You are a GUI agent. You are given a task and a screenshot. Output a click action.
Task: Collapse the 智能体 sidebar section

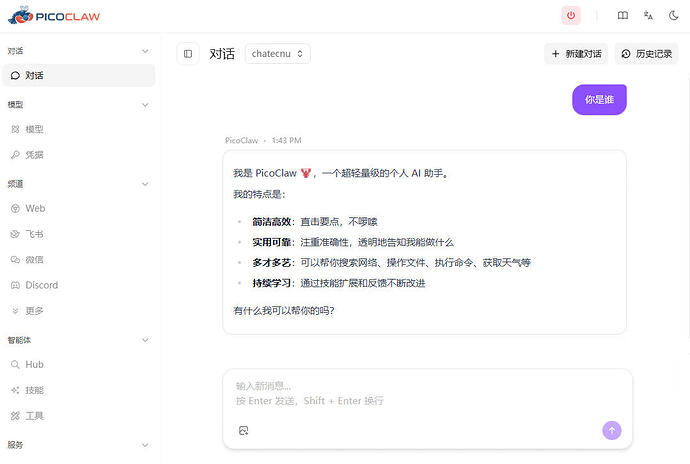click(x=145, y=340)
